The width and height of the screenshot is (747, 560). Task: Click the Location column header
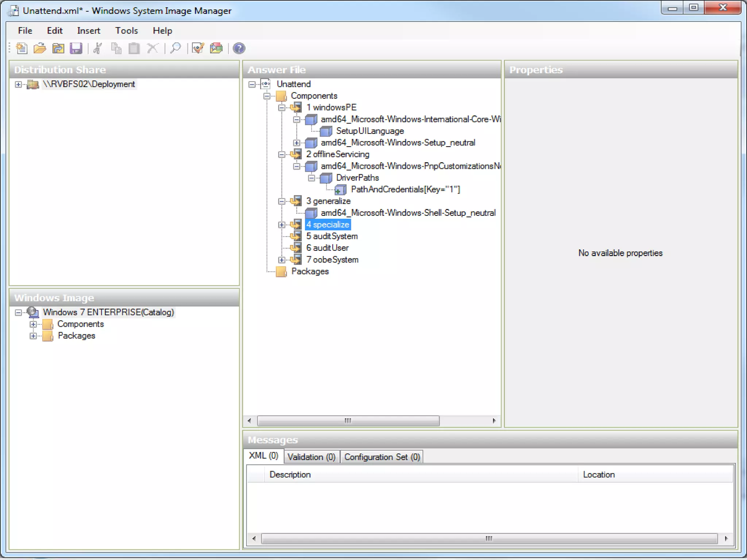pyautogui.click(x=655, y=474)
